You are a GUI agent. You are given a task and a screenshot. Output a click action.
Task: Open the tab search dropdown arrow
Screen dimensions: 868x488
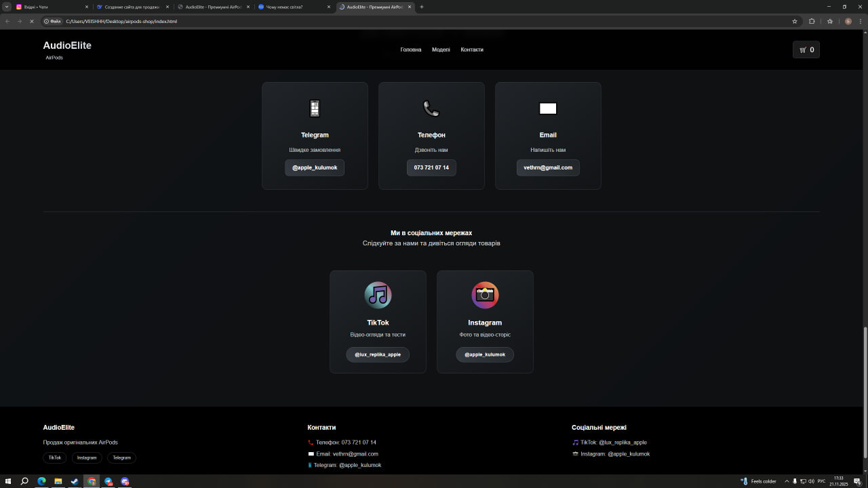click(x=6, y=7)
